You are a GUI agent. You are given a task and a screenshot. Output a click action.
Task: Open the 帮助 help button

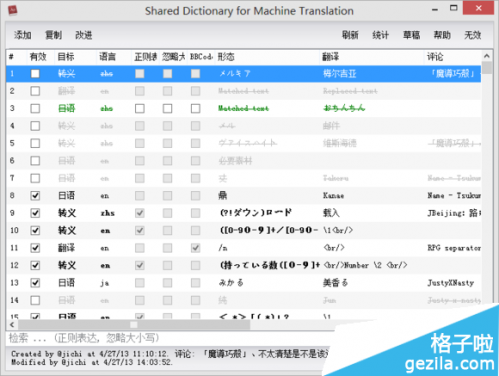coord(442,35)
